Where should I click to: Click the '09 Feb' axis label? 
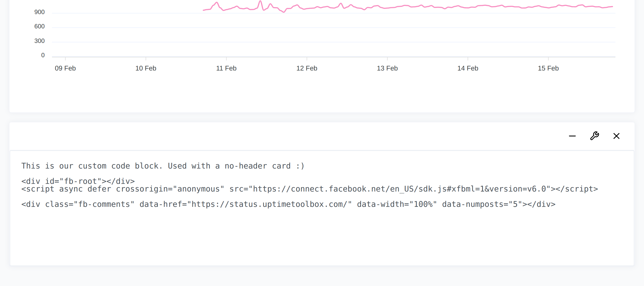coord(65,68)
